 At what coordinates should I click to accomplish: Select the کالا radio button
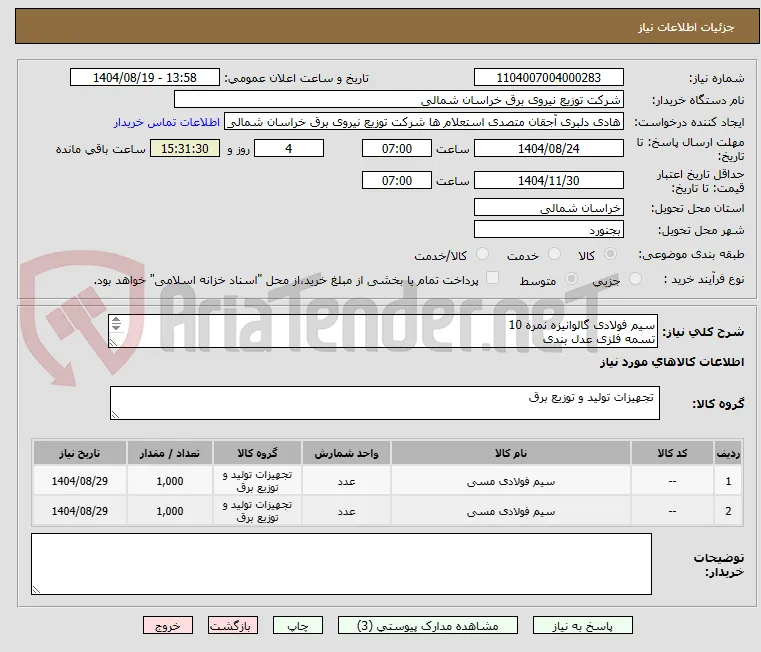click(x=611, y=254)
